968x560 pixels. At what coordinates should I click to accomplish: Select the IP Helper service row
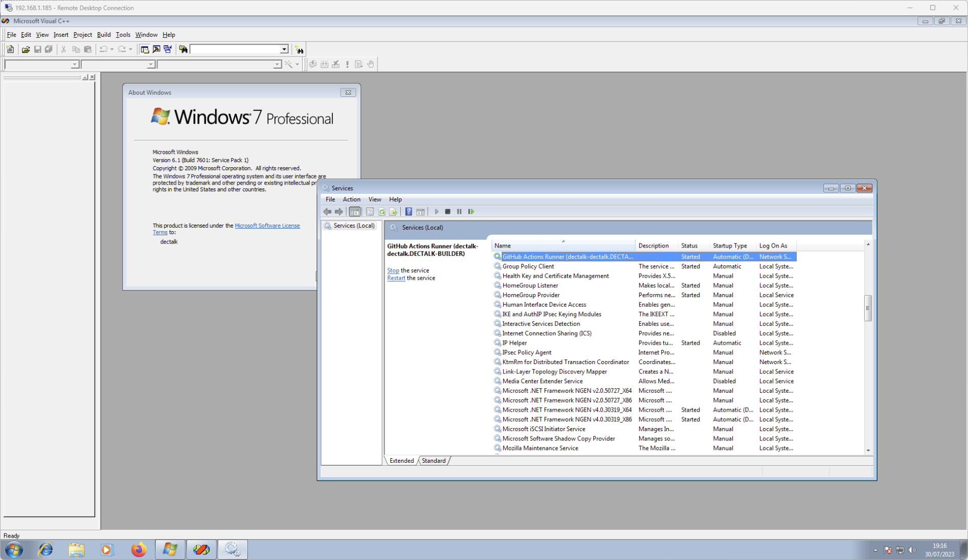coord(644,343)
